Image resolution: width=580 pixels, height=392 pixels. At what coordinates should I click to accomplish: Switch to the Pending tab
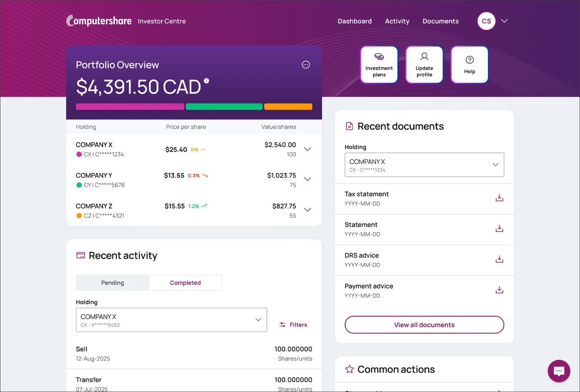(x=112, y=283)
